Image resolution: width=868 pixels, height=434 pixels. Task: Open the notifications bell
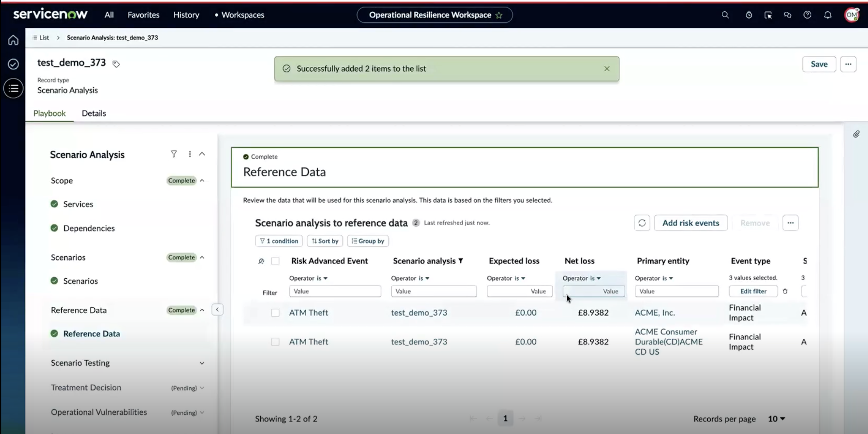point(828,15)
